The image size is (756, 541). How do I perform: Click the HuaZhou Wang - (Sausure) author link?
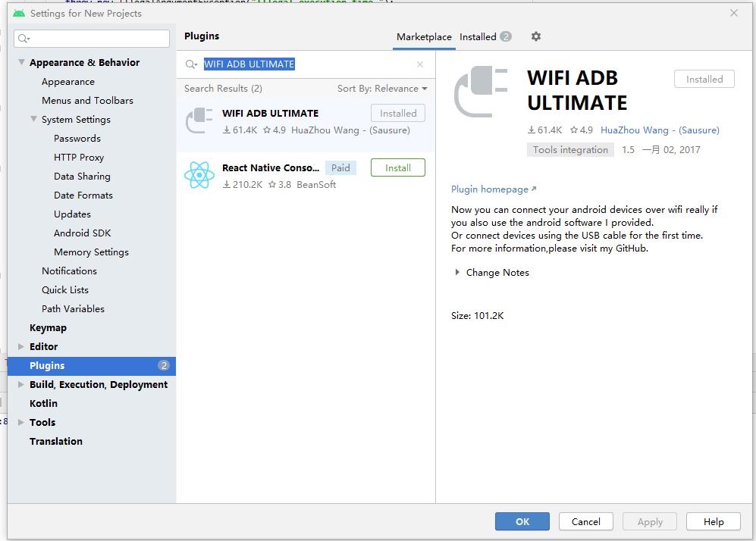click(660, 130)
